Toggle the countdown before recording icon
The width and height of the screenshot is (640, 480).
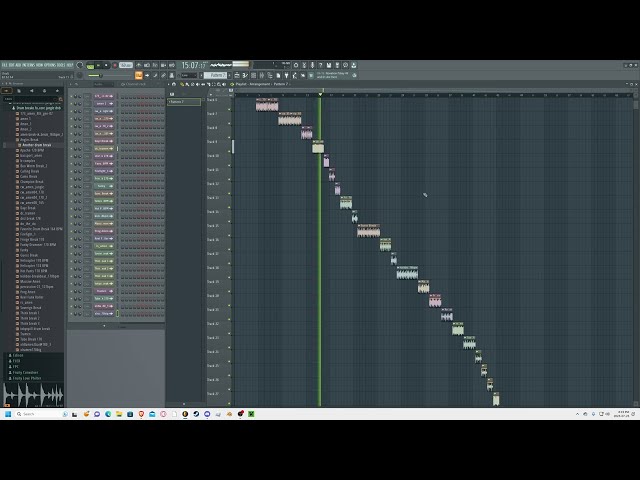coord(155,65)
